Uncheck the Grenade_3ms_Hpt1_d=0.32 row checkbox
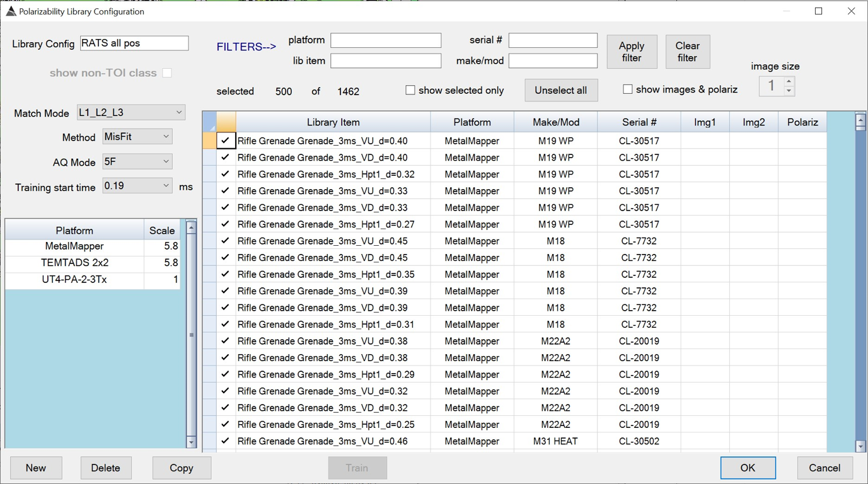 tap(226, 174)
